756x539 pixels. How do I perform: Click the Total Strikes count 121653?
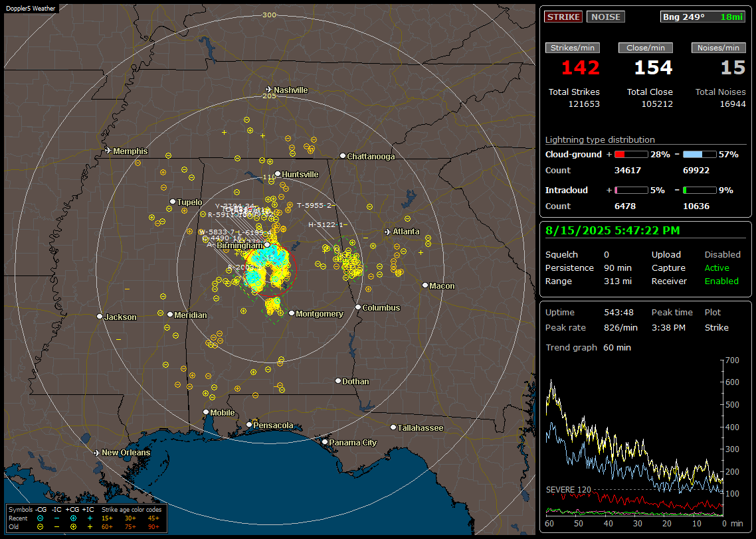coord(584,104)
